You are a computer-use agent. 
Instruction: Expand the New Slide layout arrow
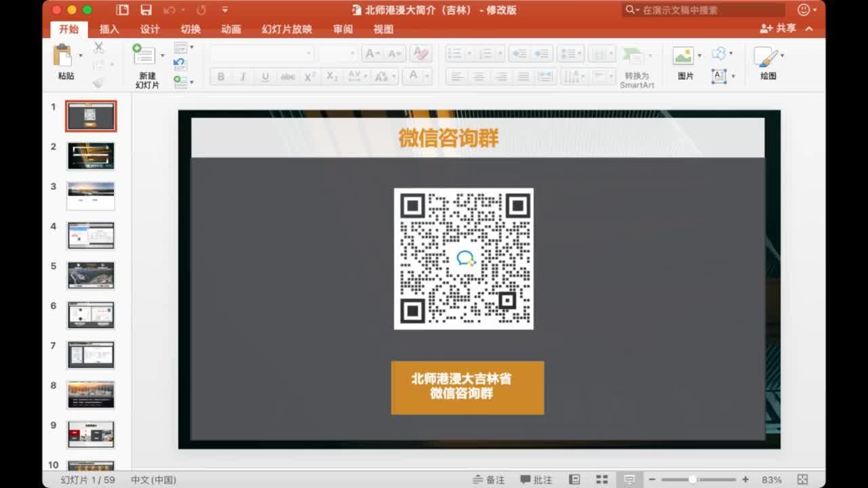162,55
